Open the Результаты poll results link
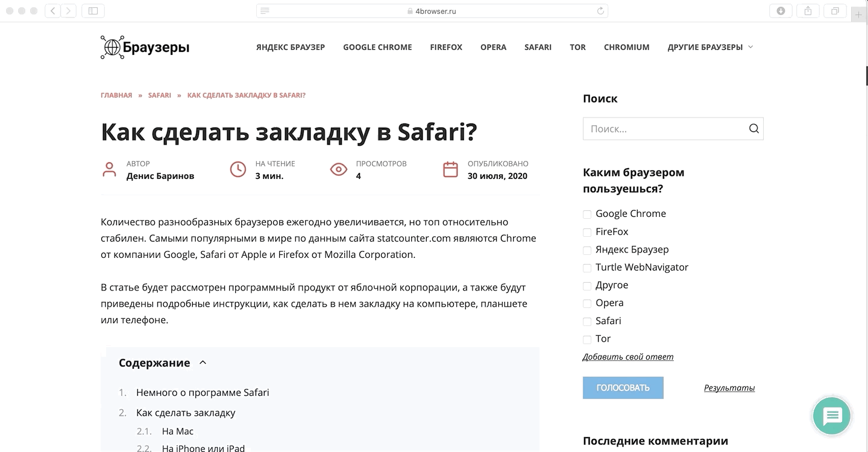This screenshot has width=868, height=452. (x=729, y=388)
